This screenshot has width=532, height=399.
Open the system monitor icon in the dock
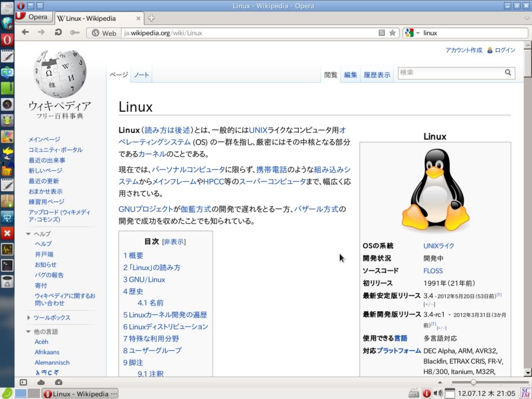tap(7, 249)
